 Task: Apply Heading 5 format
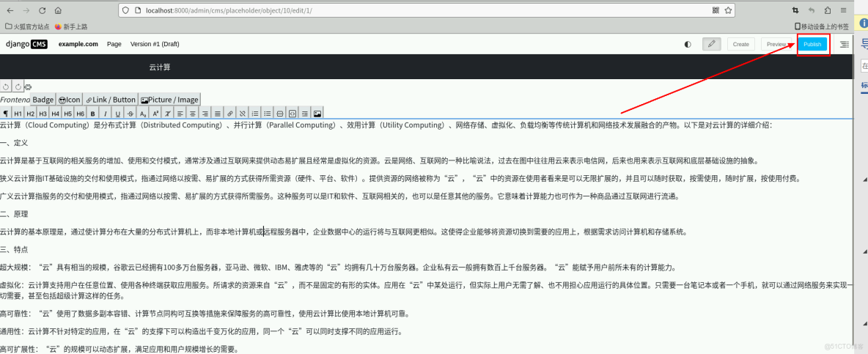click(67, 114)
